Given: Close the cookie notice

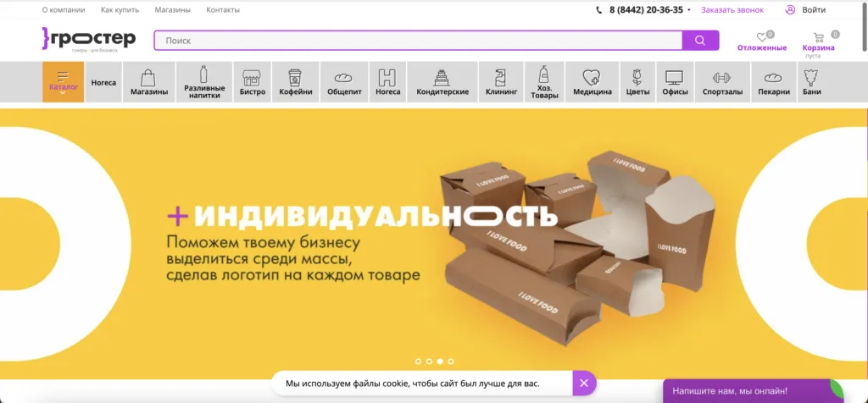Looking at the screenshot, I should pos(584,383).
